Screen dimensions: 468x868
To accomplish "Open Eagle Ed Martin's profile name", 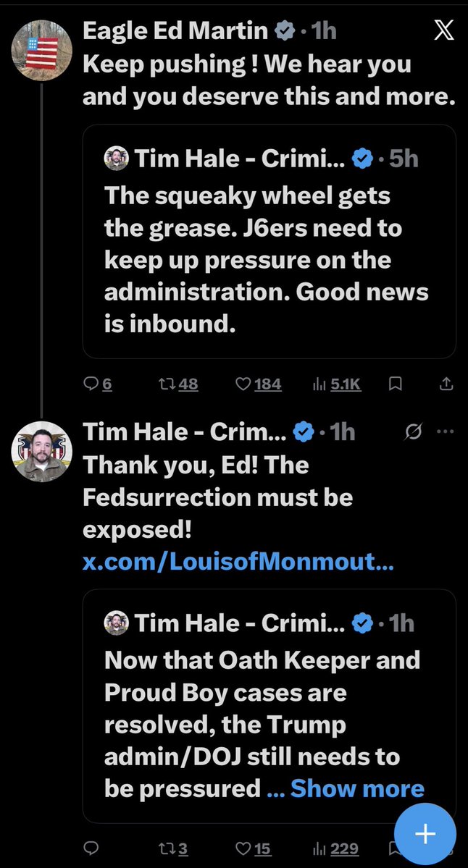I will click(174, 31).
